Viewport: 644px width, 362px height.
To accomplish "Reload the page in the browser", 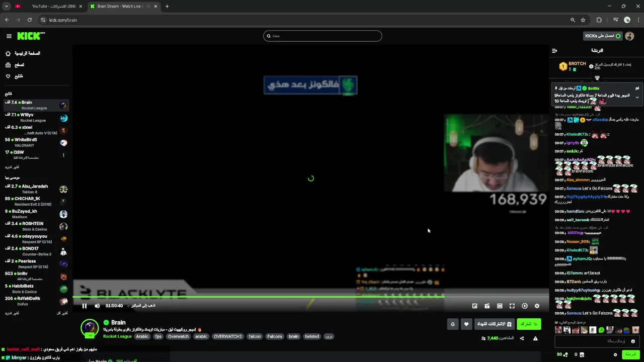I will click(x=30, y=20).
